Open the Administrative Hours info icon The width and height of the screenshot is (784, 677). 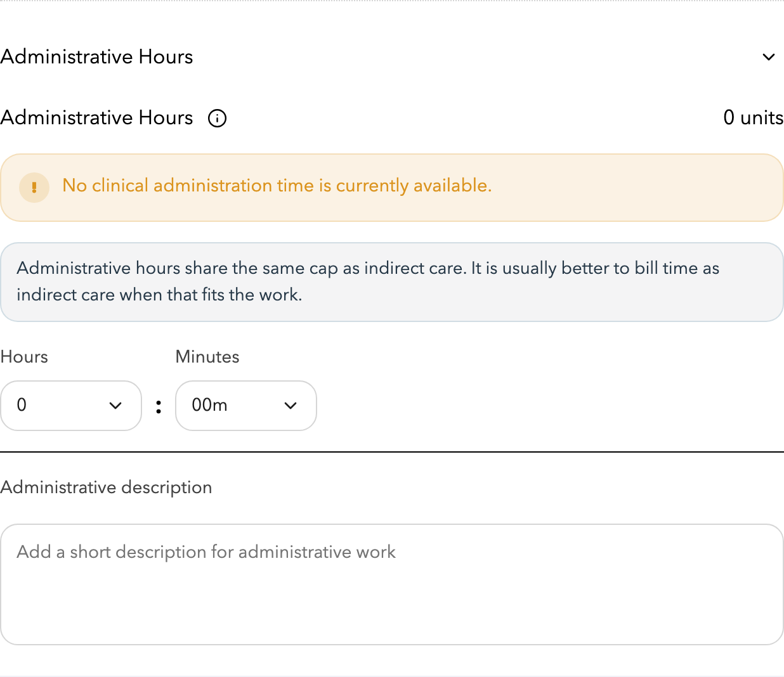[x=218, y=119]
